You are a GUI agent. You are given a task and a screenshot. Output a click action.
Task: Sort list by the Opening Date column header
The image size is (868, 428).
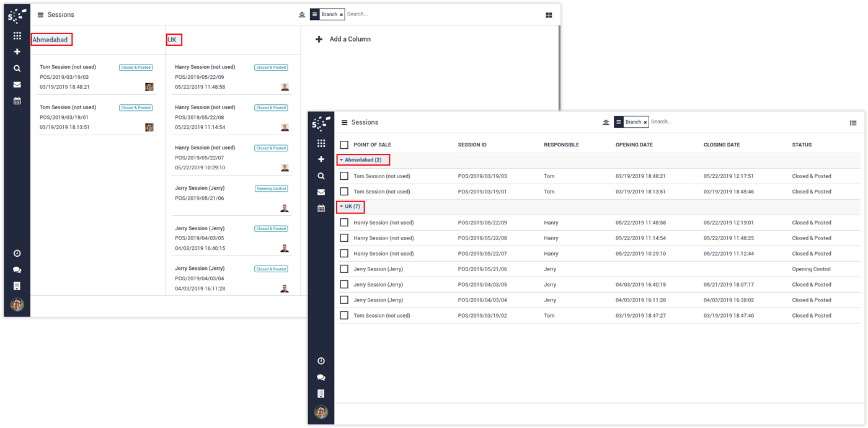pyautogui.click(x=634, y=145)
